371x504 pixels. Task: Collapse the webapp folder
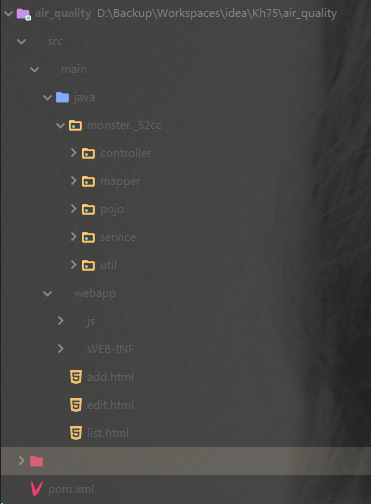click(x=47, y=294)
